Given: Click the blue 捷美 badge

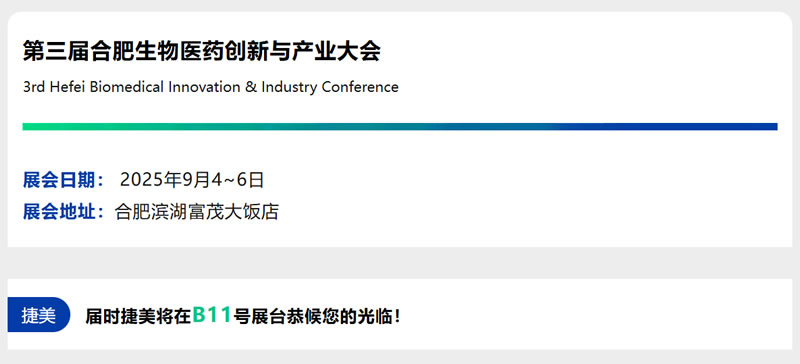Looking at the screenshot, I should coord(38,315).
